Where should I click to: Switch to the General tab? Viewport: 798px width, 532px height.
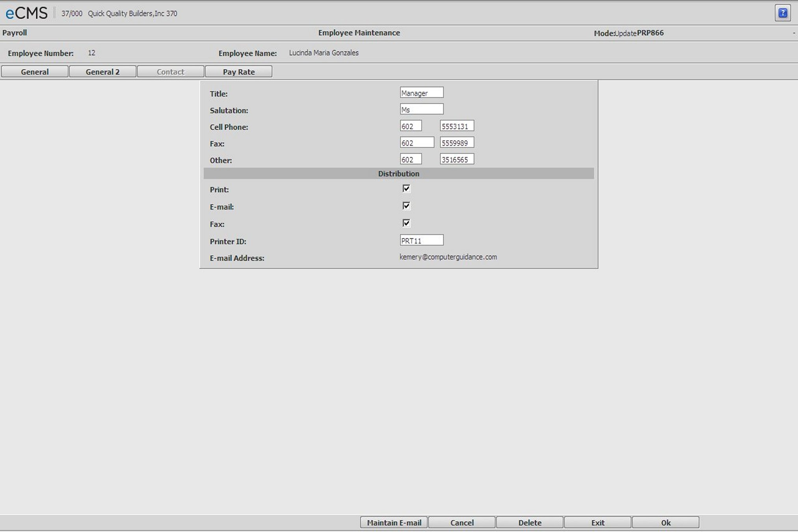(35, 72)
